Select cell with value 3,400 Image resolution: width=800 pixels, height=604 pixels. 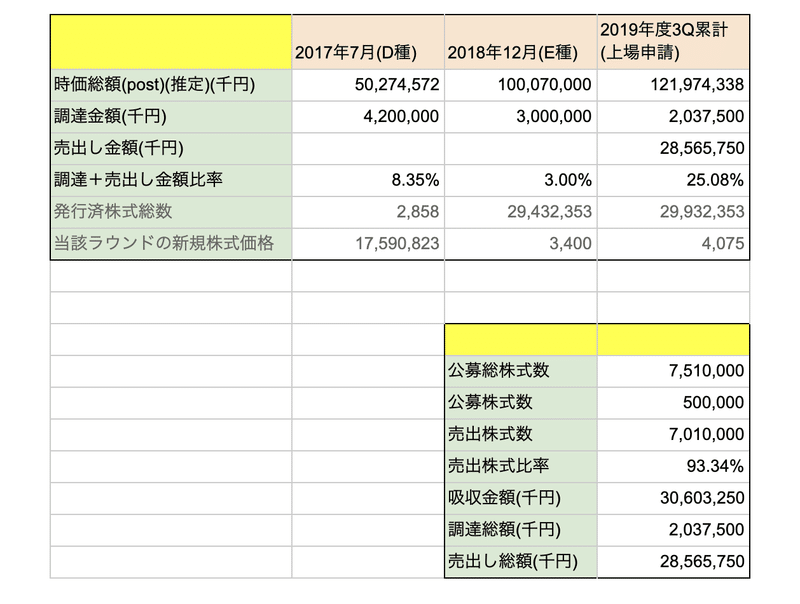(520, 244)
